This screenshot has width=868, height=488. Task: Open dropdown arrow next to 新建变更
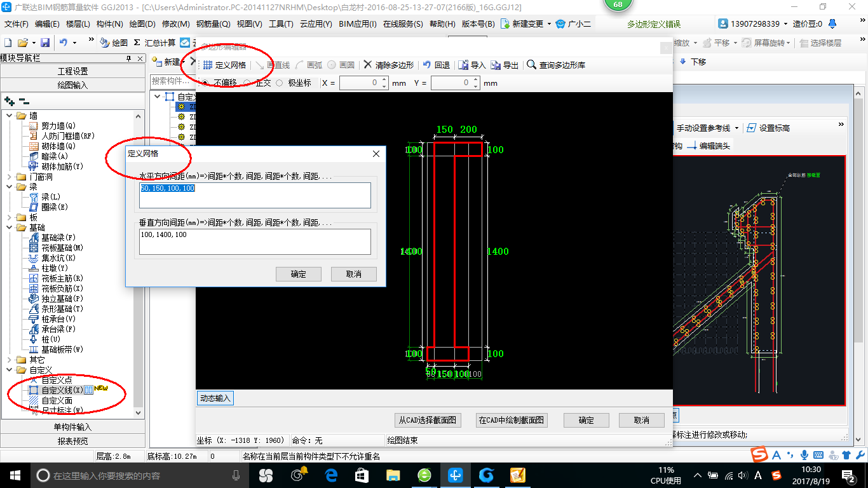click(549, 24)
